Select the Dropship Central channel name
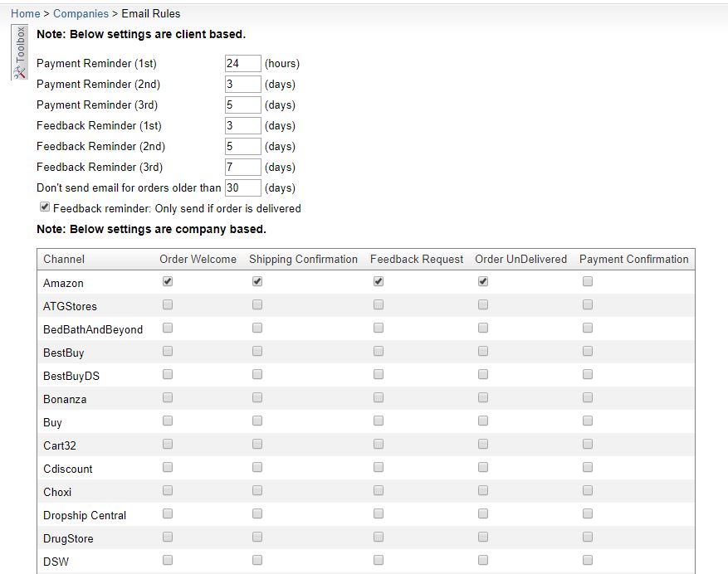Image resolution: width=728 pixels, height=574 pixels. 85,515
